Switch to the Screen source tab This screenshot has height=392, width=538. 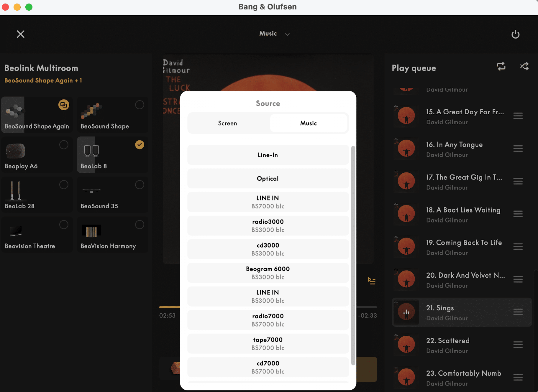[x=227, y=123]
